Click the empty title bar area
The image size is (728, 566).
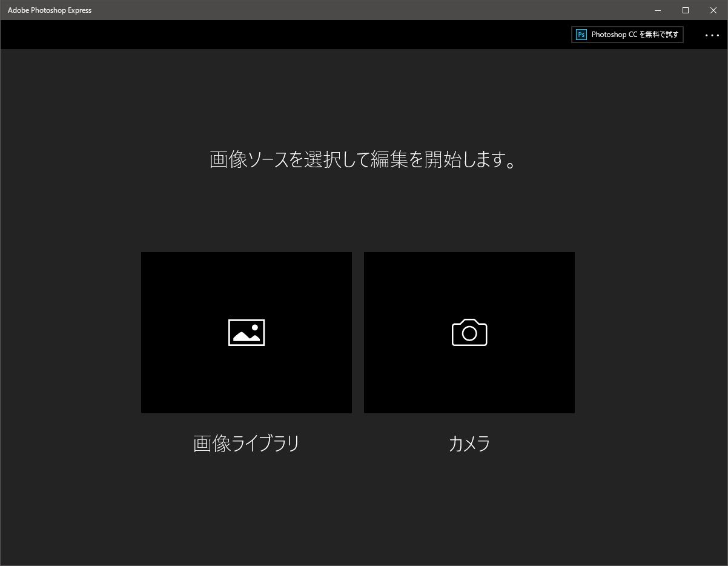tap(363, 10)
